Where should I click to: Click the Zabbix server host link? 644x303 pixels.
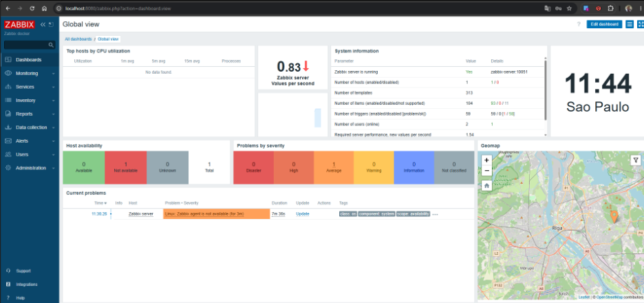(x=141, y=213)
